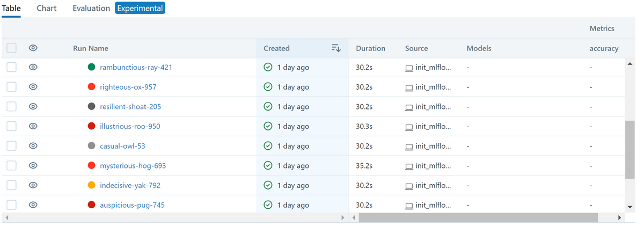Click green status check for resilient-shoat-205
Screen dimensions: 644x226
pos(268,106)
